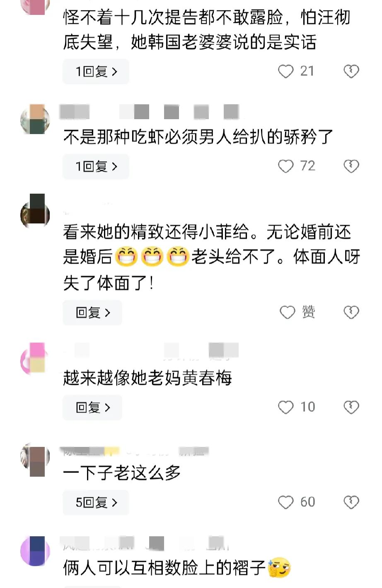
Task: Dislike the 黄春梅 comment
Action: [x=351, y=408]
